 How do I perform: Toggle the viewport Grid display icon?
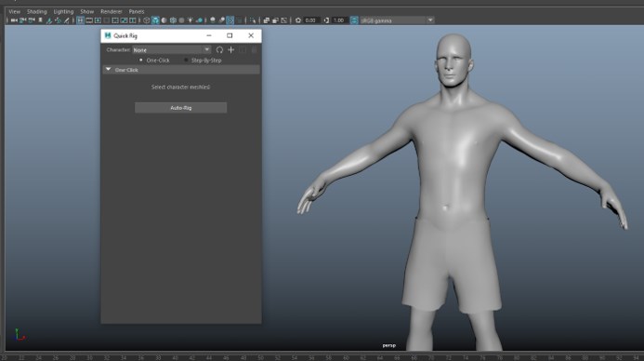pos(80,20)
